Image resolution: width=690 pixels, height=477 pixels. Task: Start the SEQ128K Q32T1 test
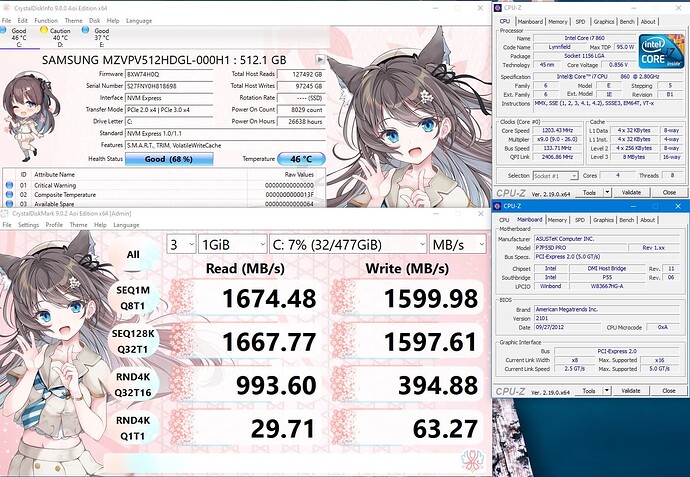tap(133, 341)
